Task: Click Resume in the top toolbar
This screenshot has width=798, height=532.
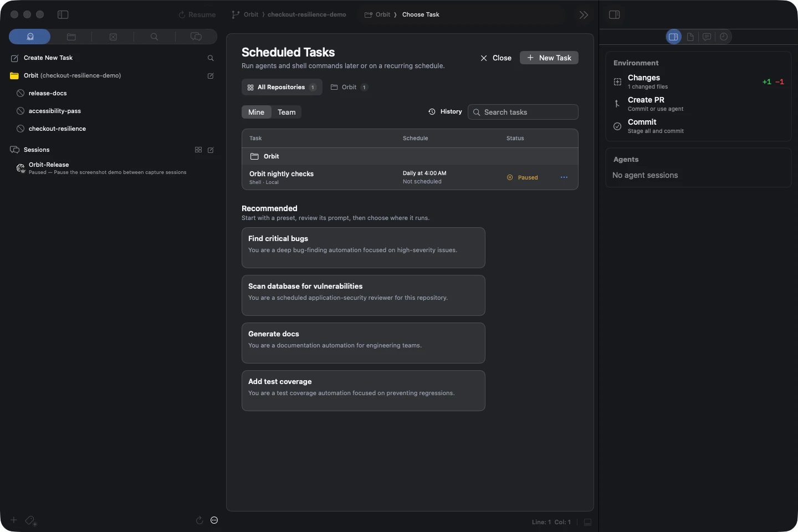Action: (197, 15)
